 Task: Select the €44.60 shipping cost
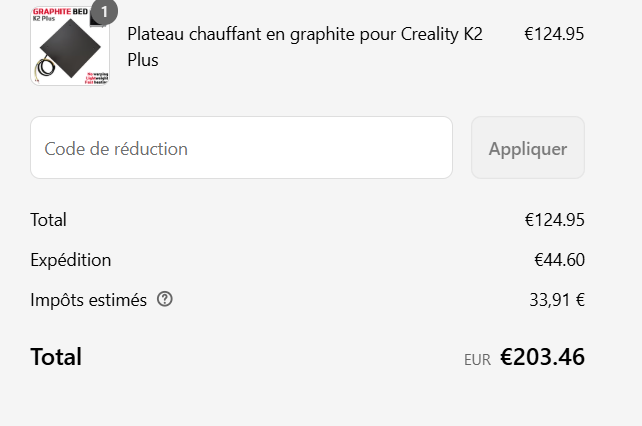559,260
